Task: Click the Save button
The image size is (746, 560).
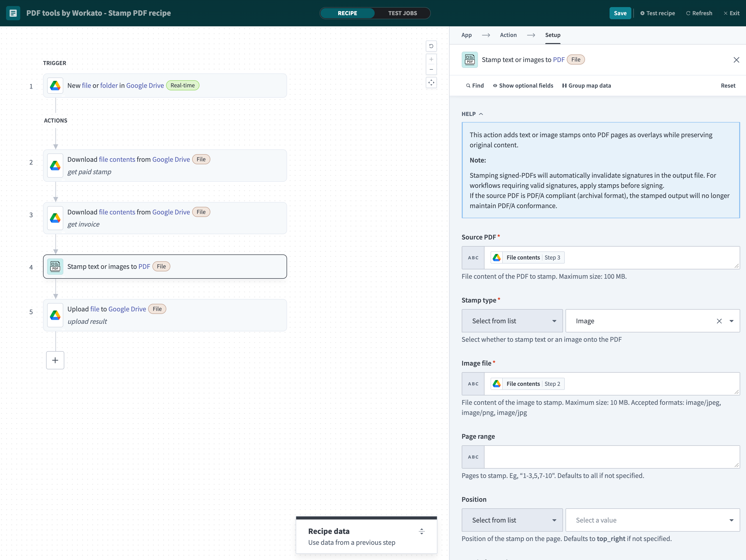Action: point(620,13)
